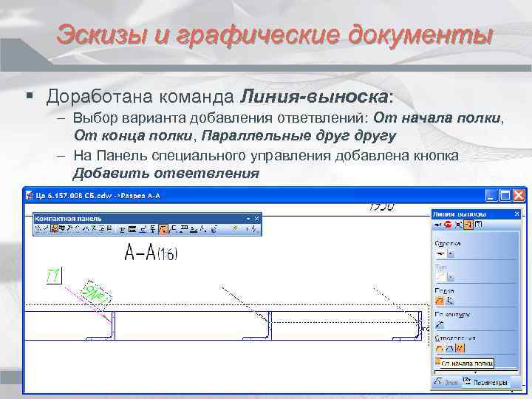Screen dimensions: 532x399
Task: Toggle the second Полка direction option
Action: (x=450, y=300)
